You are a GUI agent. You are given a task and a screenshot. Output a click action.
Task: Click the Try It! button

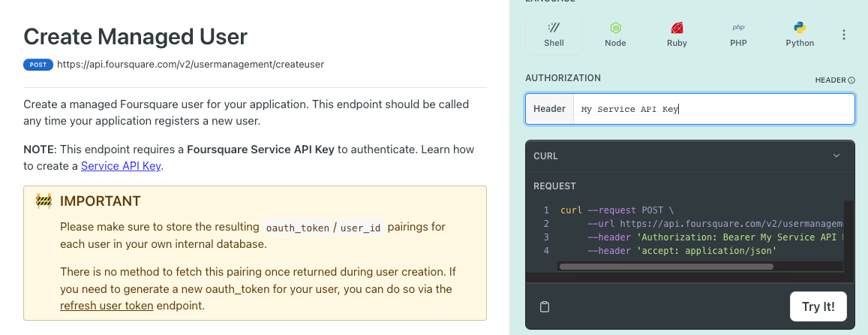pos(818,306)
